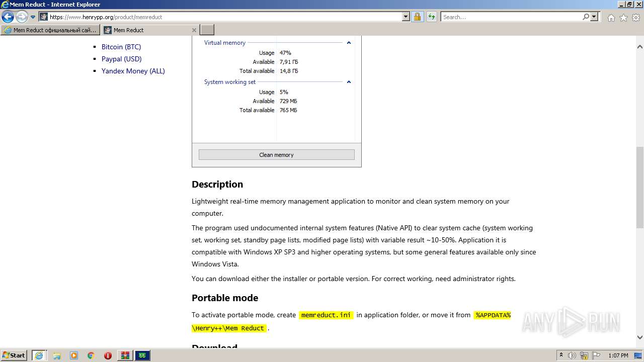Open the media player taskbar icon
644x362 pixels.
(74, 355)
